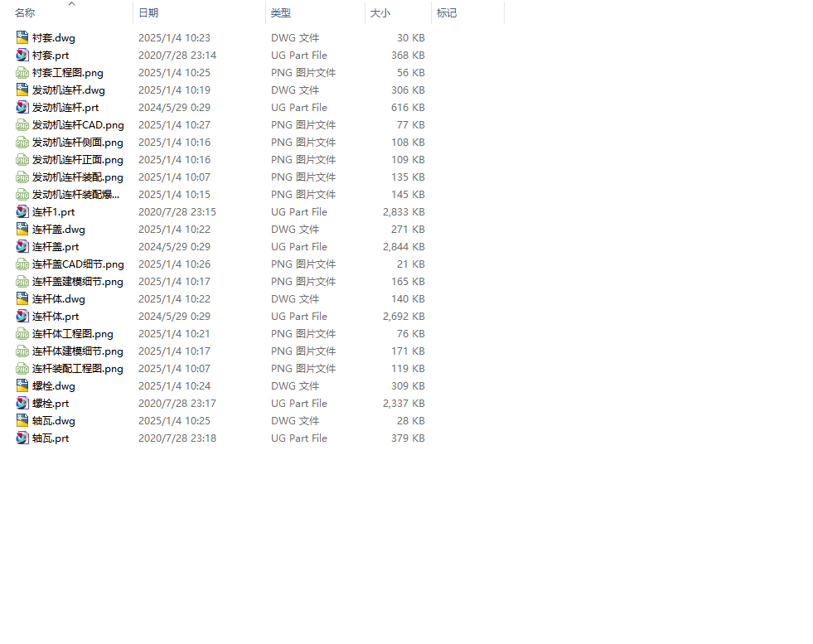Select the file name 发动机连杆.dwg

69,90
